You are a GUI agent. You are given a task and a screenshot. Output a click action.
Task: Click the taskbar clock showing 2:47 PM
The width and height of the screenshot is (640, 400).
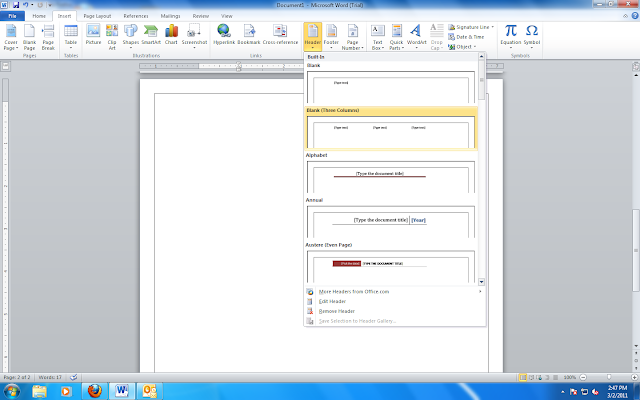[617, 391]
